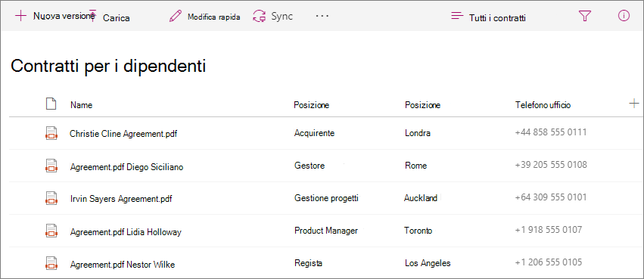The image size is (644, 279).
Task: Open the filter pane funnel icon
Action: [x=584, y=16]
